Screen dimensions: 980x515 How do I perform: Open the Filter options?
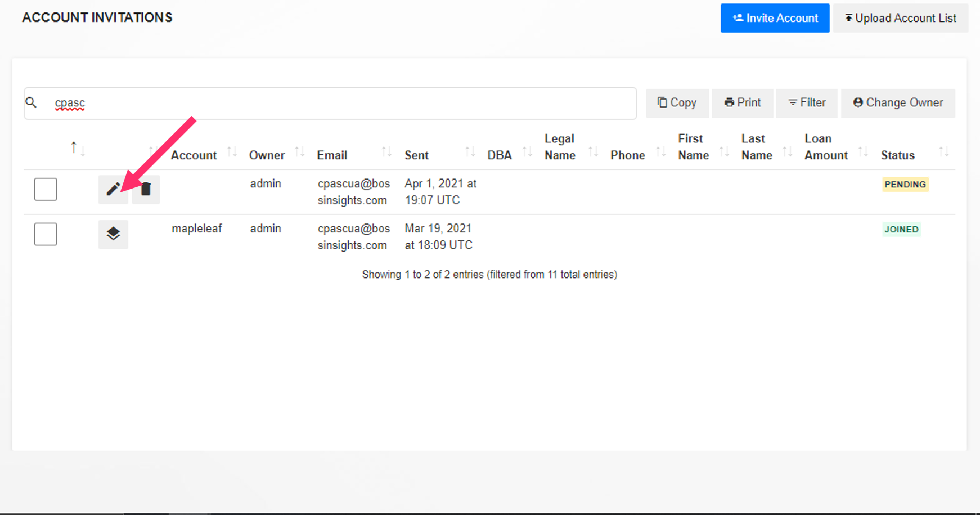807,103
